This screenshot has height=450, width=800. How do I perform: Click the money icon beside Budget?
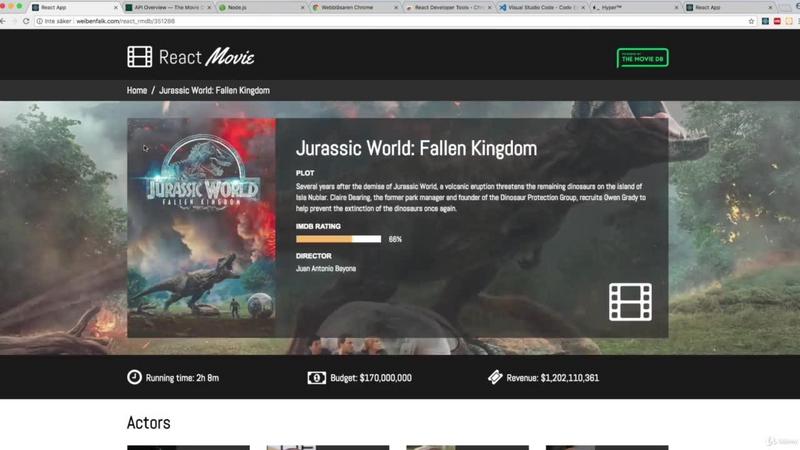pos(316,378)
